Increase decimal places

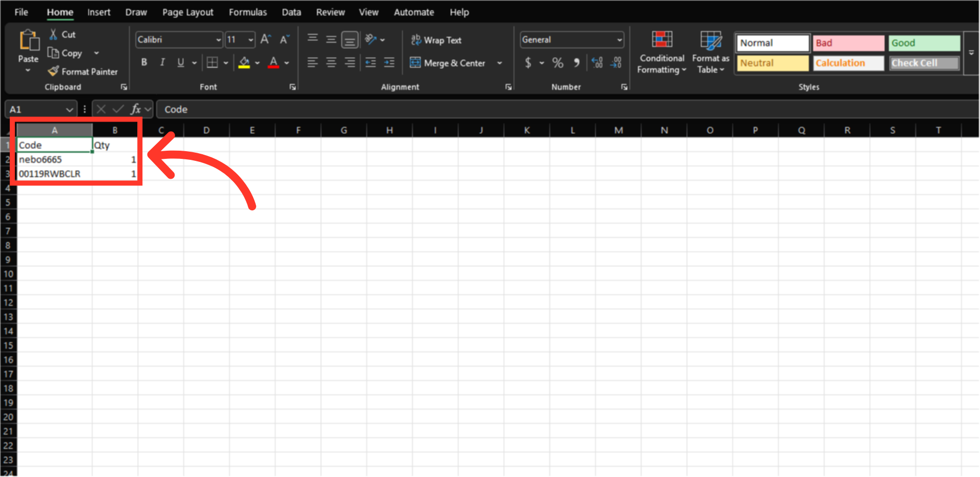coord(597,62)
